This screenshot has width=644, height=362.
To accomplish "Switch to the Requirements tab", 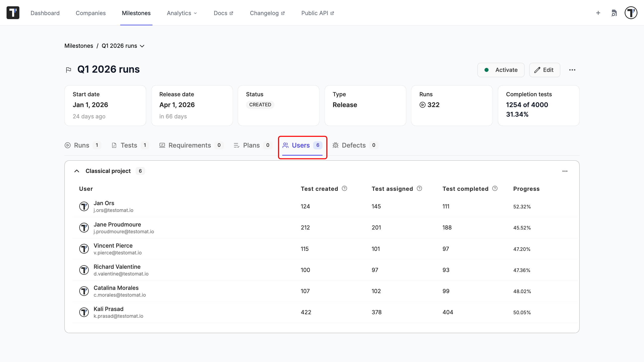I will pos(191,145).
